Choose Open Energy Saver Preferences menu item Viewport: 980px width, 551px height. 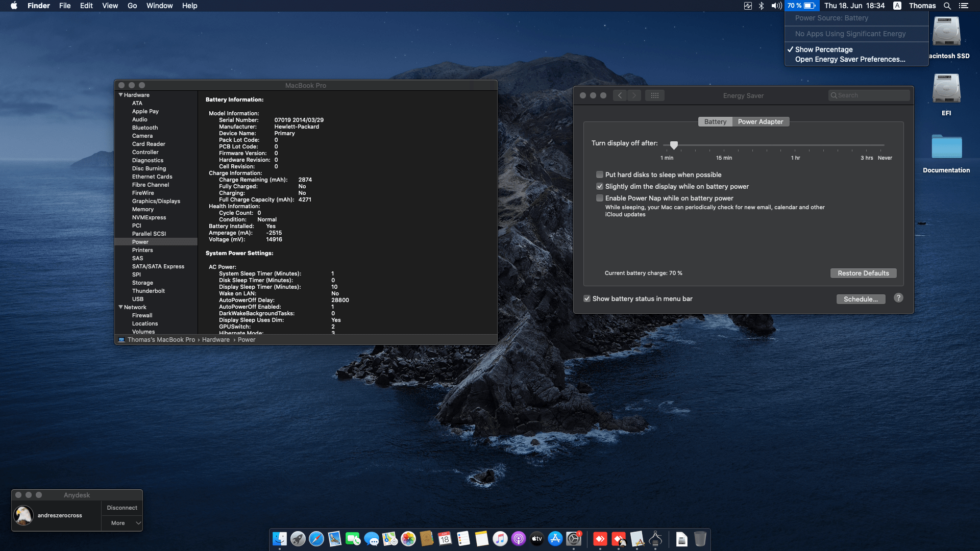pos(856,59)
